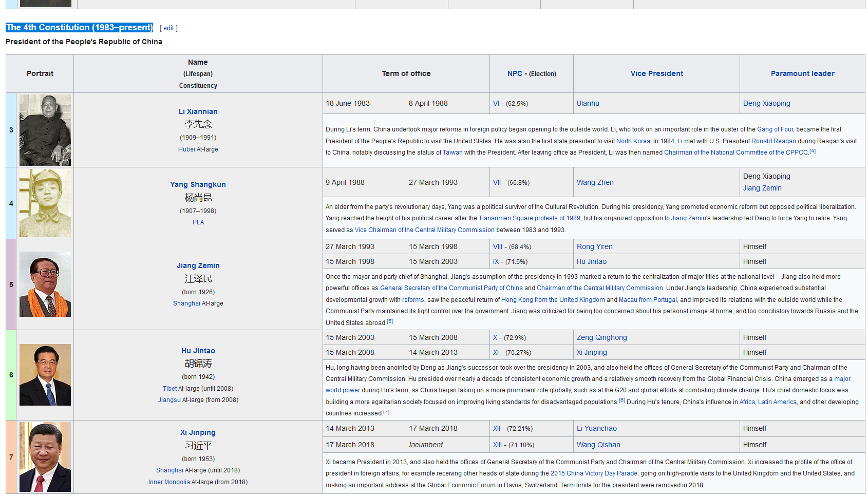The width and height of the screenshot is (868, 496).
Task: Open Hu Jintao name link in Name column
Action: [198, 351]
